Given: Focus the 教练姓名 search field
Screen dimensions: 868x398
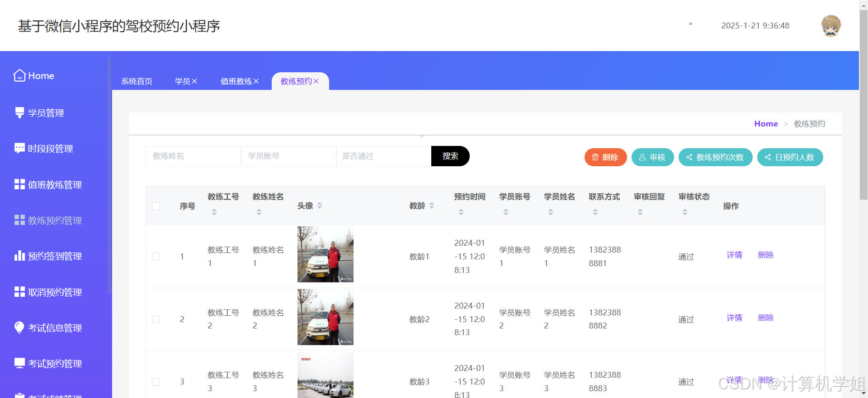Looking at the screenshot, I should tap(193, 156).
